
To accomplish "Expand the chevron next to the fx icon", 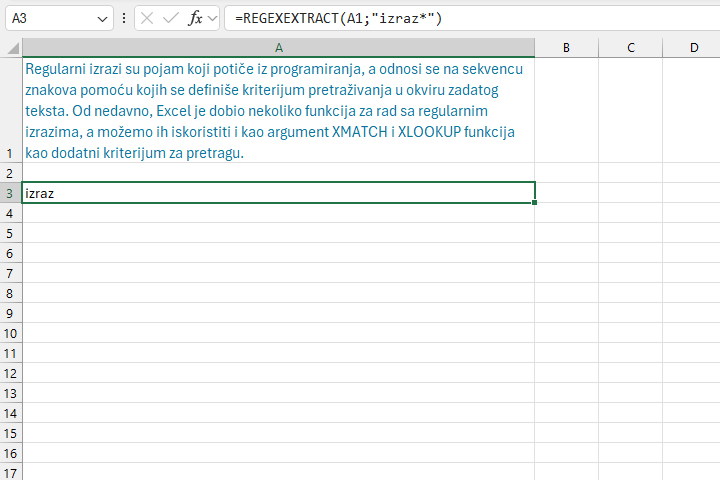I will 212,19.
